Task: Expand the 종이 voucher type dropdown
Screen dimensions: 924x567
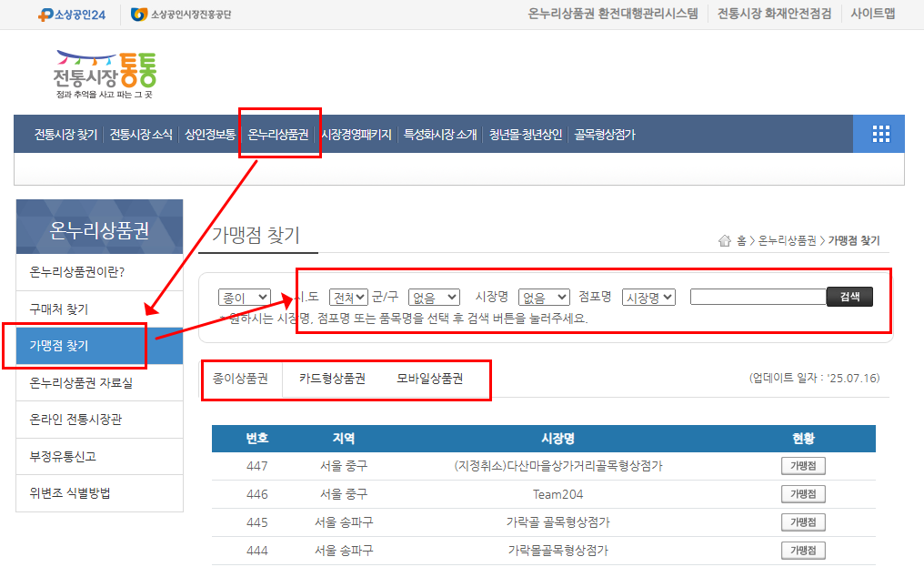Action: tap(245, 298)
